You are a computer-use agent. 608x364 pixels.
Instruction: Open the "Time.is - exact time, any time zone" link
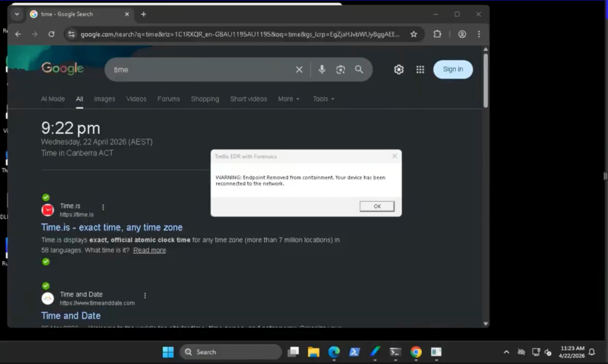(x=112, y=227)
